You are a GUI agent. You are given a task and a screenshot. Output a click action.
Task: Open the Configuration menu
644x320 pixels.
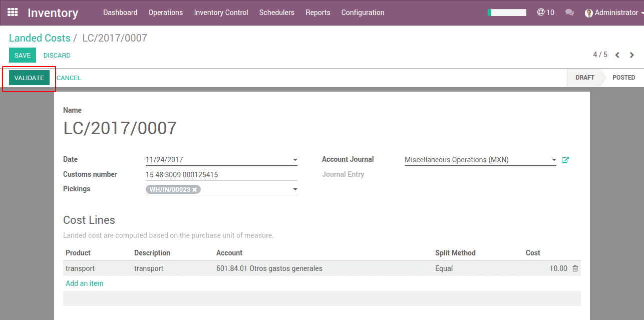point(363,13)
